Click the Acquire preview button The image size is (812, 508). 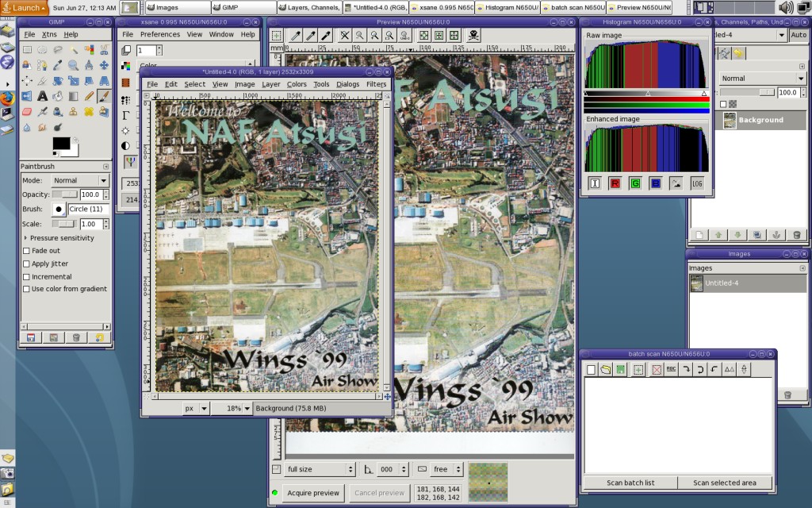313,493
